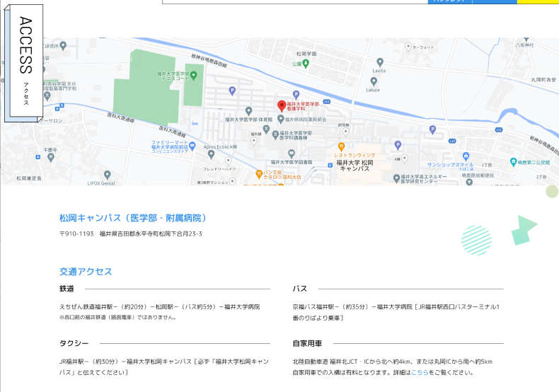The width and height of the screenshot is (559, 392).
Task: Click the えちぜん鉄道福井駅 route text
Action: 159,307
